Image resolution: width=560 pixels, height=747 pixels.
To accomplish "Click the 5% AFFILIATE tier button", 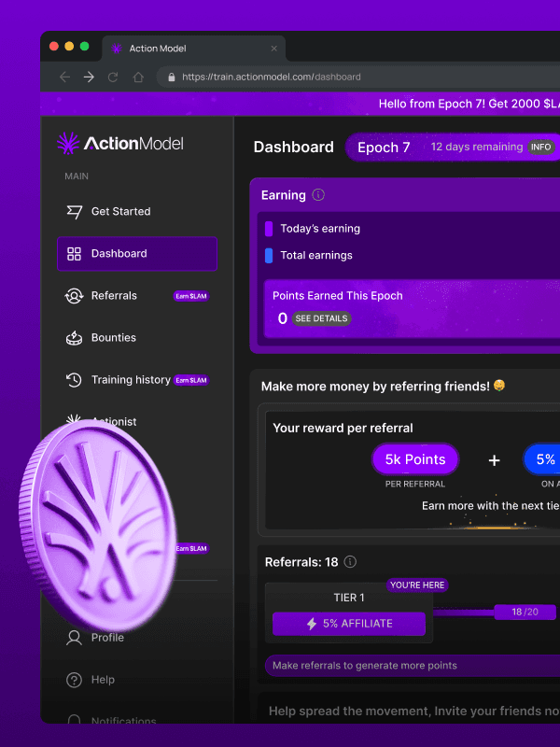I will pos(348,624).
